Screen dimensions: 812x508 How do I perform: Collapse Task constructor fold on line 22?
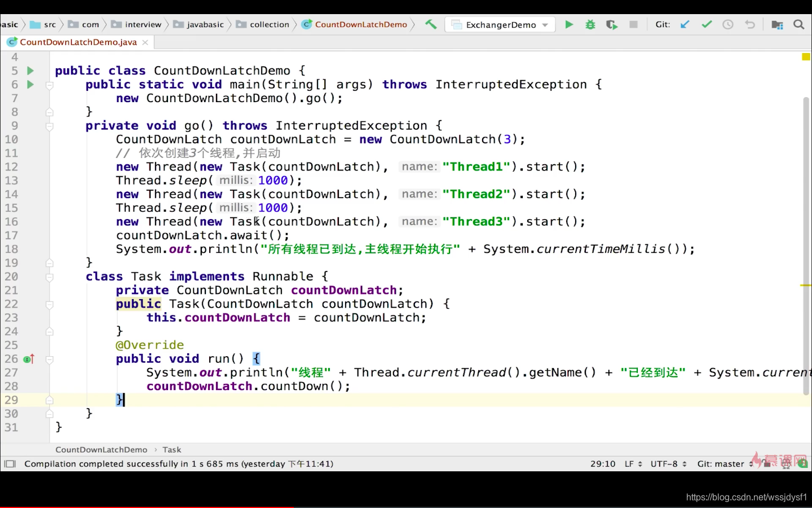point(50,305)
